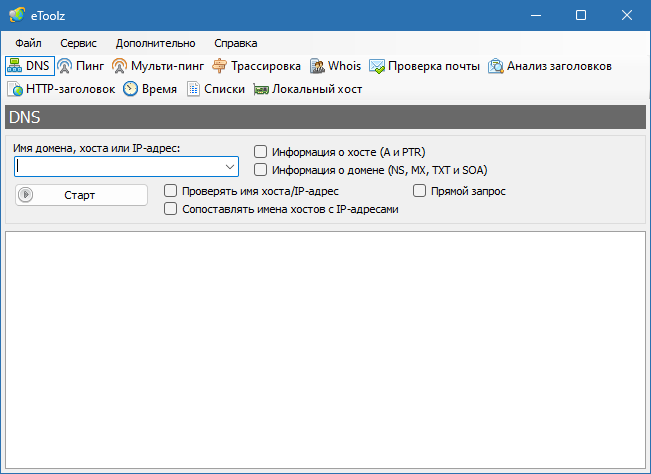Open Проверка почты mail check tool

tap(424, 66)
